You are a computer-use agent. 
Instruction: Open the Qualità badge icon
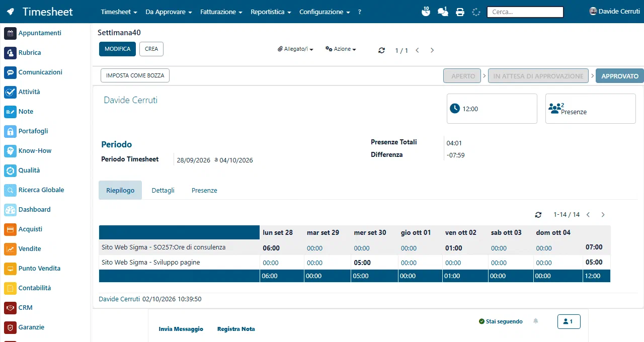pyautogui.click(x=11, y=170)
